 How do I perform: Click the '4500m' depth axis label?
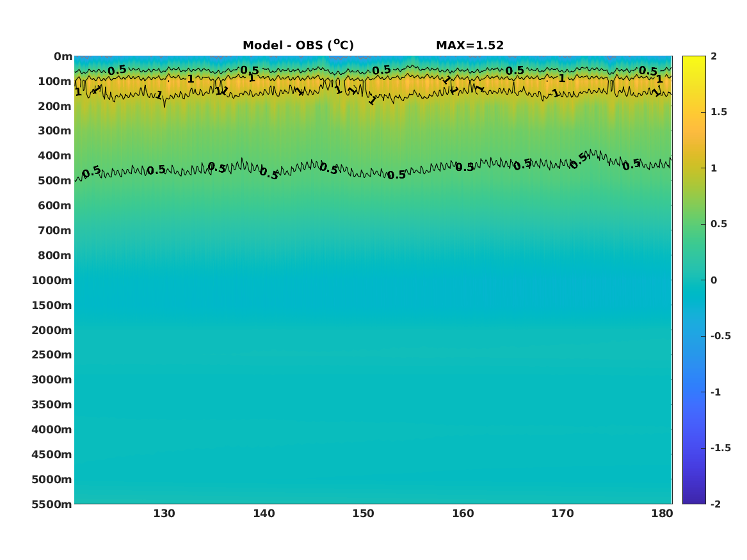coord(52,454)
